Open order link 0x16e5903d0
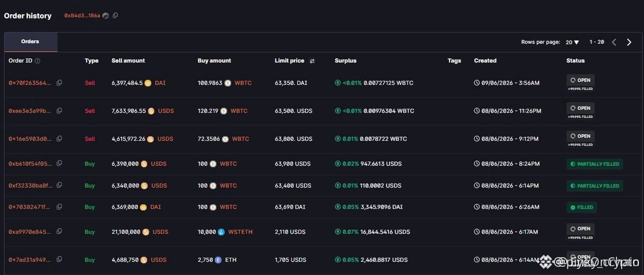 [30, 139]
